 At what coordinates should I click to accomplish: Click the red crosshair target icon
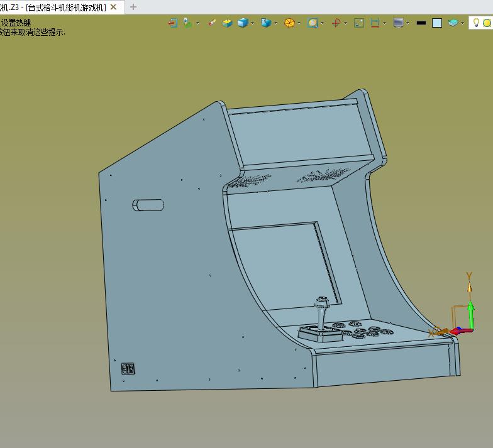point(336,23)
